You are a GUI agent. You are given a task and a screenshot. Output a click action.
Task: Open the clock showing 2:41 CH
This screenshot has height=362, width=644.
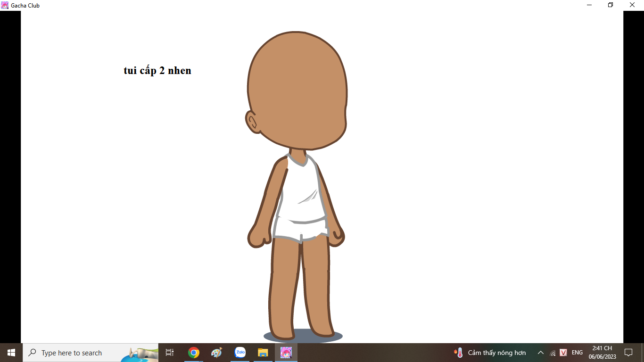point(602,353)
